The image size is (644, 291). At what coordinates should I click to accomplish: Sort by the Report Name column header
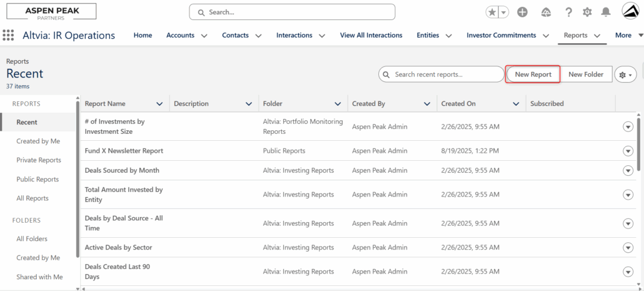(105, 104)
